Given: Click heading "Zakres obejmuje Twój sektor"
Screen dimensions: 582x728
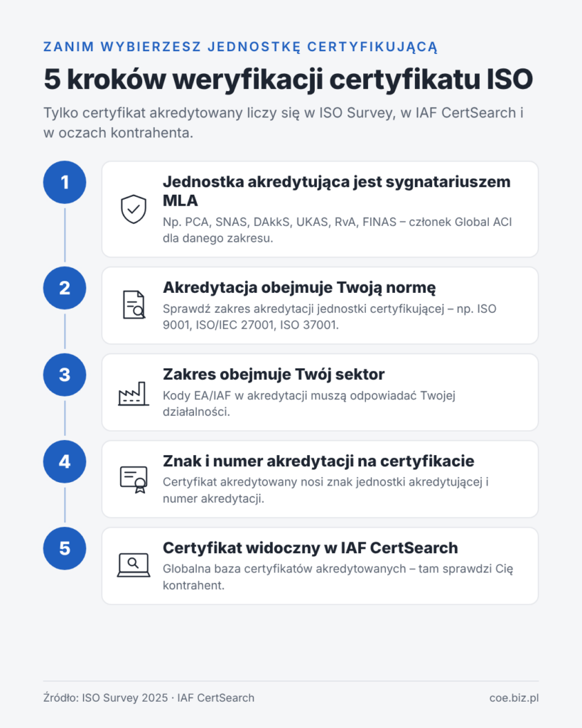Looking at the screenshot, I should 274,374.
